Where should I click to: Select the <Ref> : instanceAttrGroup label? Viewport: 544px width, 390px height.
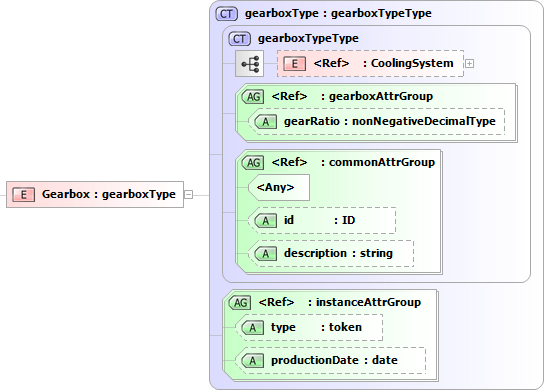tap(340, 302)
